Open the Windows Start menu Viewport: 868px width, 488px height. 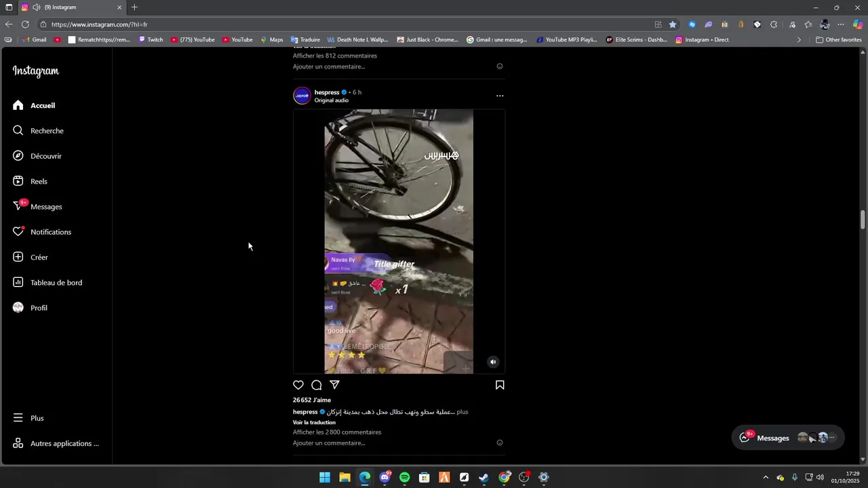(x=325, y=477)
